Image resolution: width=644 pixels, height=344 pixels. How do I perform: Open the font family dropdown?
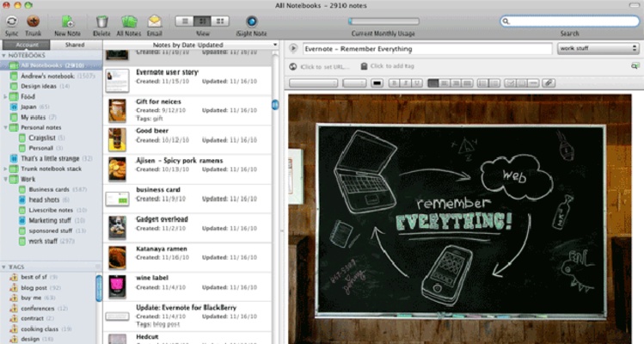(x=313, y=83)
